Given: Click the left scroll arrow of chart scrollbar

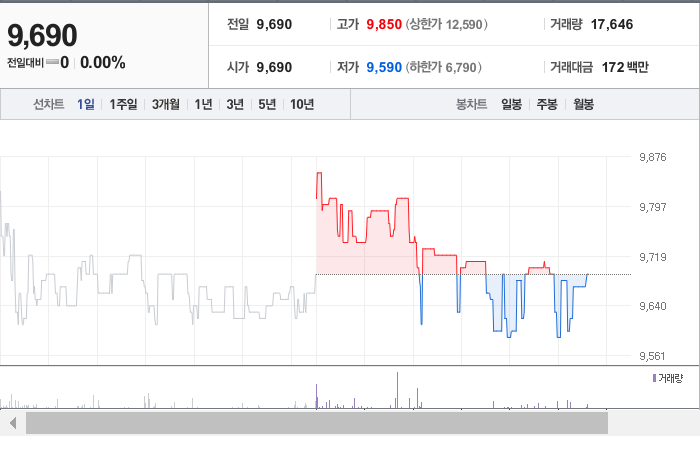Looking at the screenshot, I should [x=13, y=423].
